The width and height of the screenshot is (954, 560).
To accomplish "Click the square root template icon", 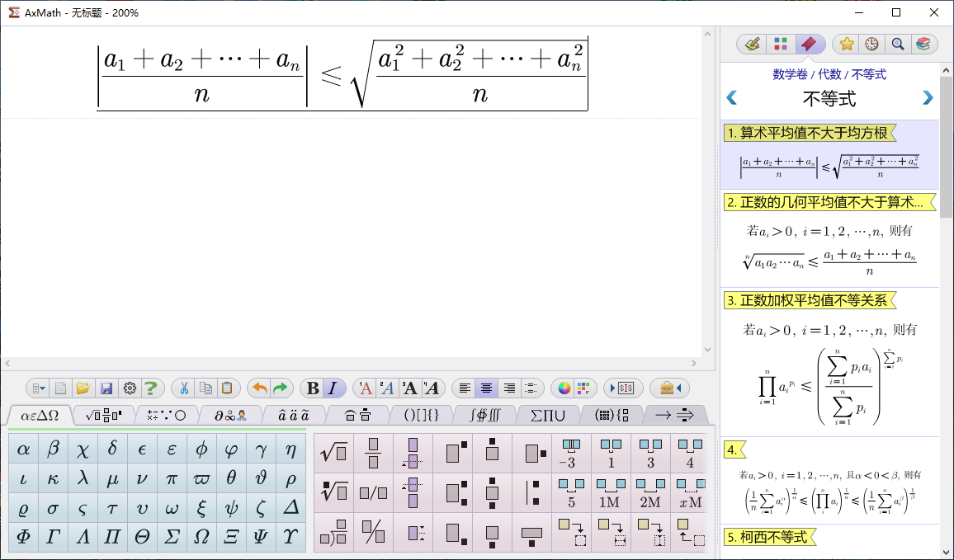I will click(x=333, y=453).
